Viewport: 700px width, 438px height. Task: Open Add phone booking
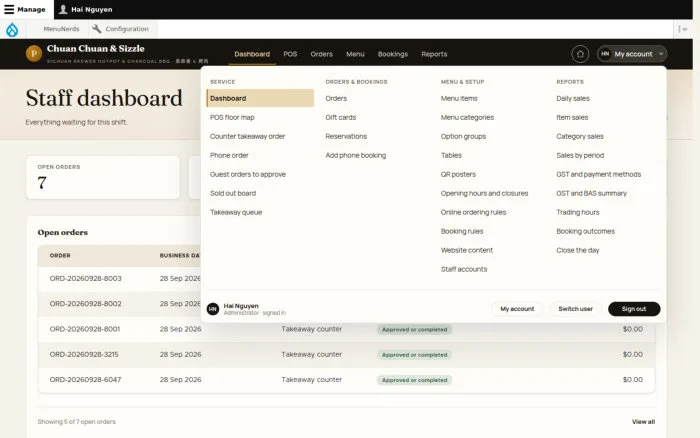[x=356, y=155]
